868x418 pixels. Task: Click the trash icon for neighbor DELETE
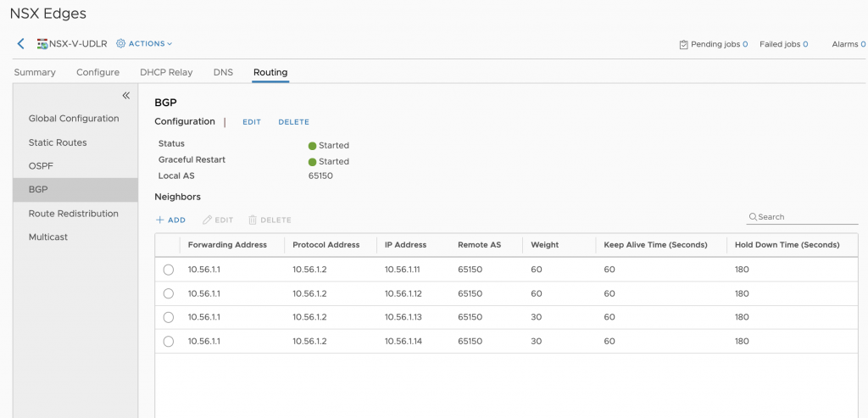tap(253, 220)
